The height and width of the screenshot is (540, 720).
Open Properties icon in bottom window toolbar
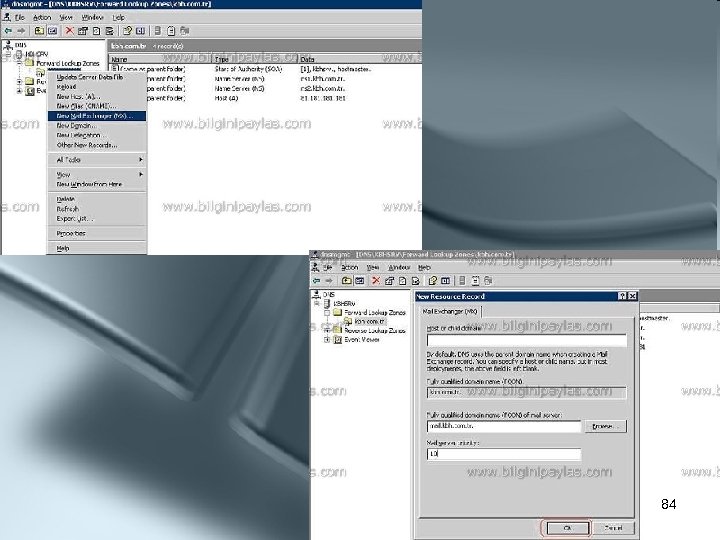click(389, 281)
